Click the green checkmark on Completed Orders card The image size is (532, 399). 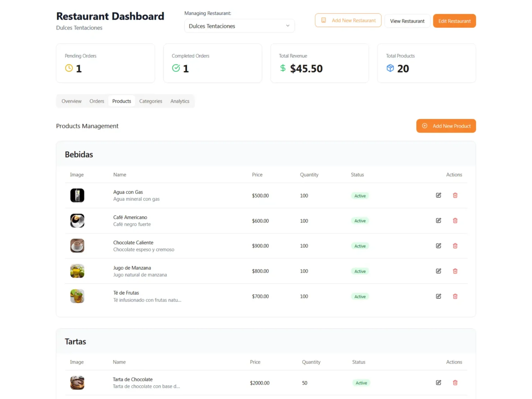(x=176, y=68)
